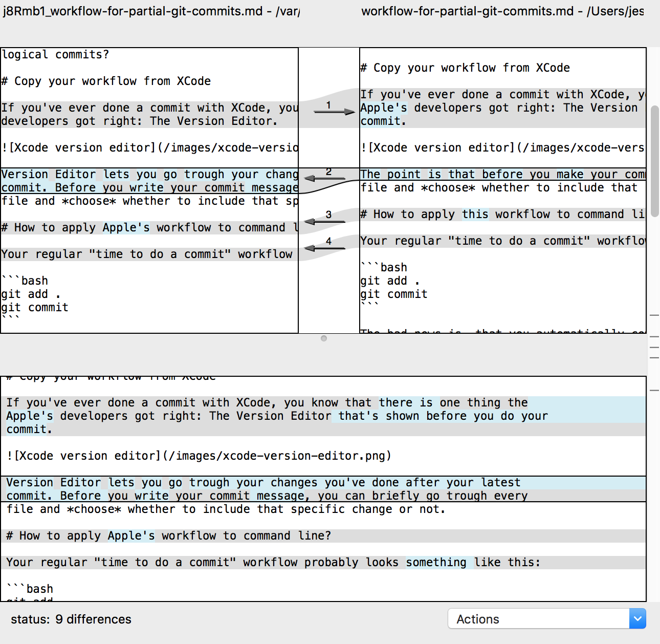Click the /Users path file title on the right

pos(502,11)
